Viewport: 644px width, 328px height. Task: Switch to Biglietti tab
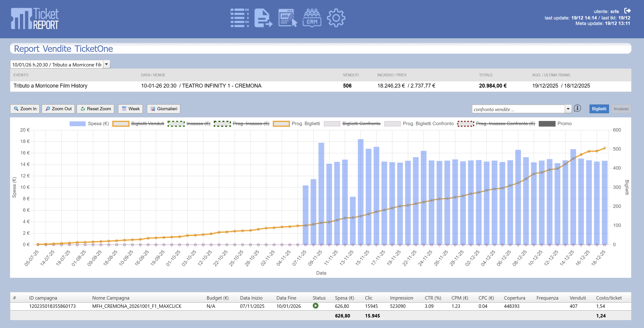tap(599, 109)
